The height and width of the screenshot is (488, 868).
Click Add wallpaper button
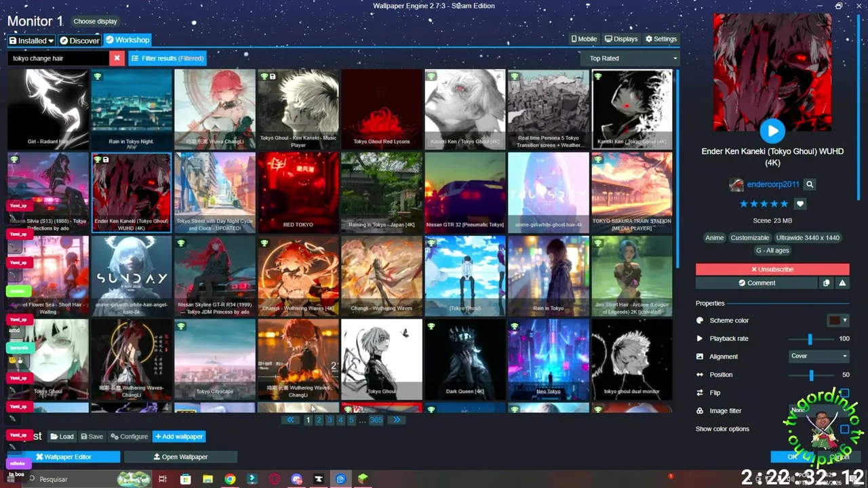179,436
